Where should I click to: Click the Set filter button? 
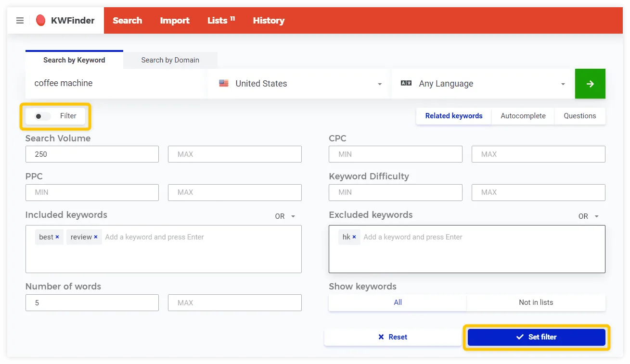click(x=537, y=337)
